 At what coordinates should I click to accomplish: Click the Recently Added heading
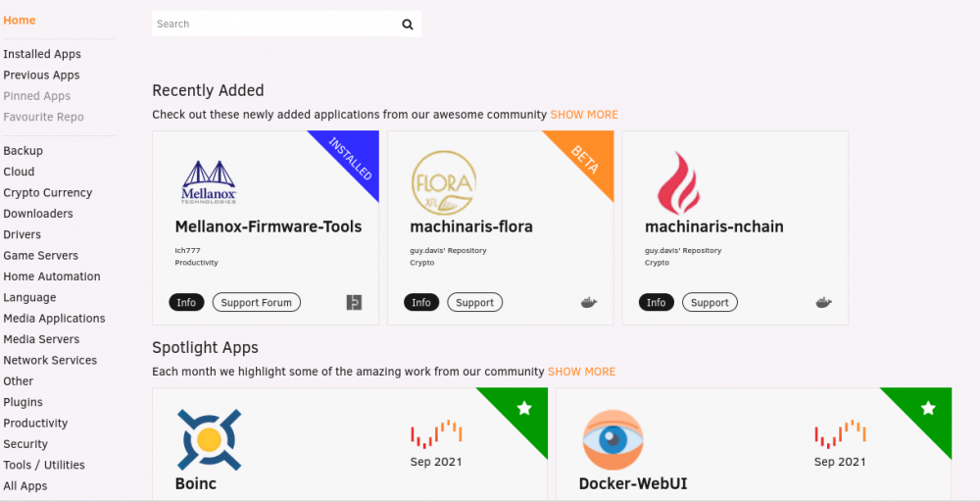(208, 90)
